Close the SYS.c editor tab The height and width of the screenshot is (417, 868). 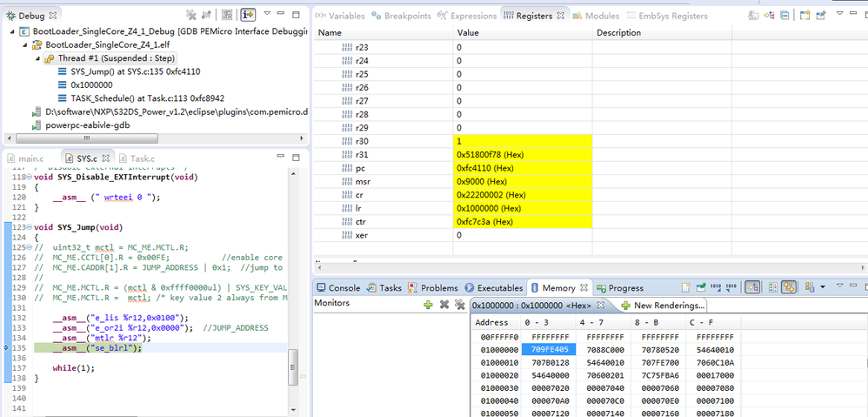[x=106, y=158]
